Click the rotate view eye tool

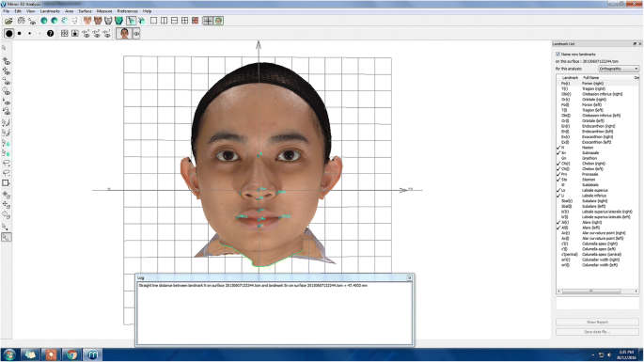[x=7, y=61]
